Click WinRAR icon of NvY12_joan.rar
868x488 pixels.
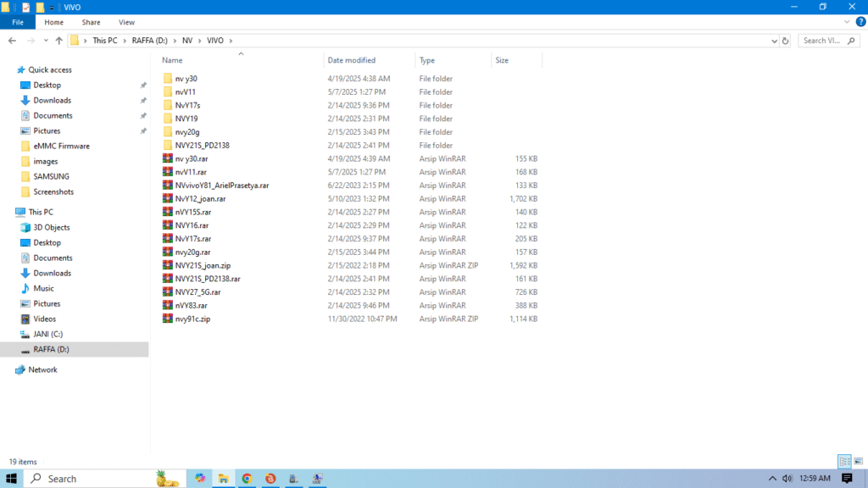pyautogui.click(x=168, y=198)
